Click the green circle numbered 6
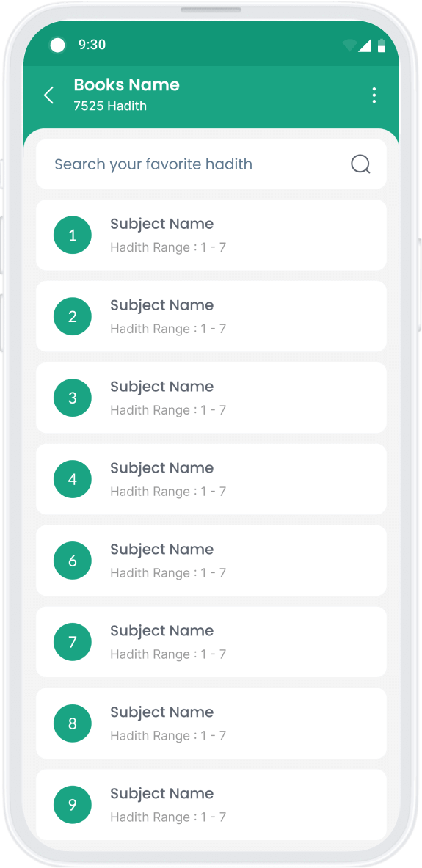Screen dimensions: 422x868 click(73, 561)
